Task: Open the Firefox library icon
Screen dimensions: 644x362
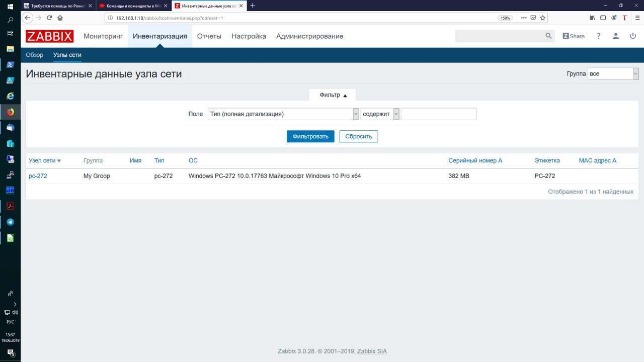Action: point(593,18)
